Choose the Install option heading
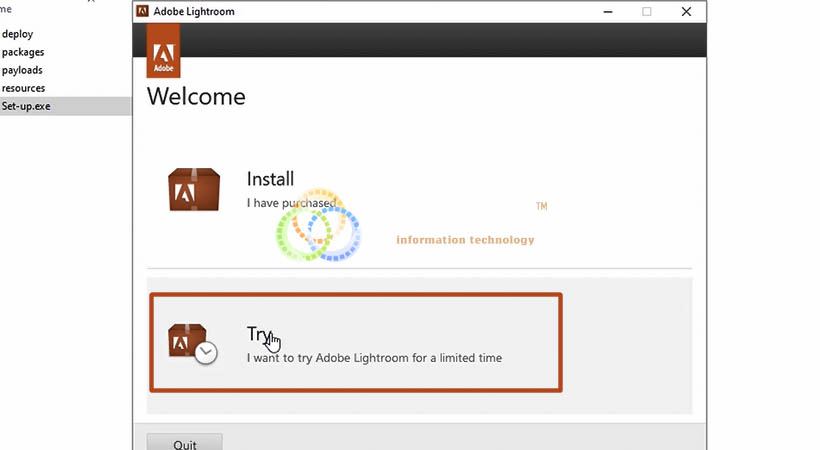 [x=270, y=179]
